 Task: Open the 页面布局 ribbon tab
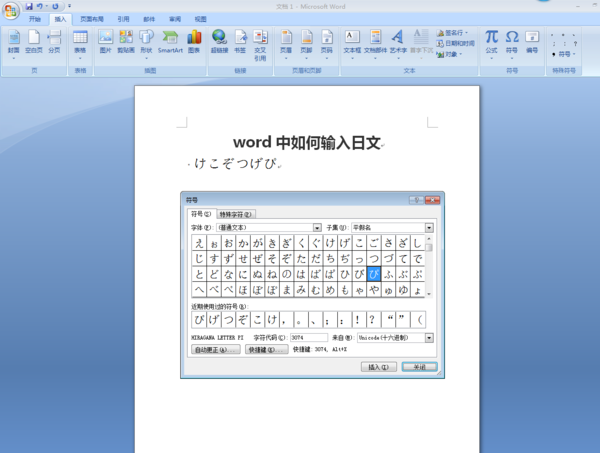91,19
